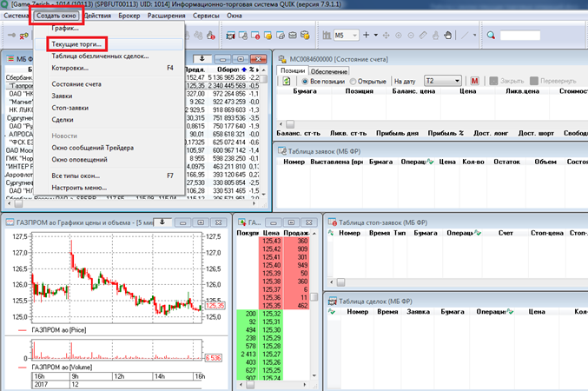Click the zoom-in circle chart tool
Viewport: 588px width, 391px height.
tap(399, 36)
